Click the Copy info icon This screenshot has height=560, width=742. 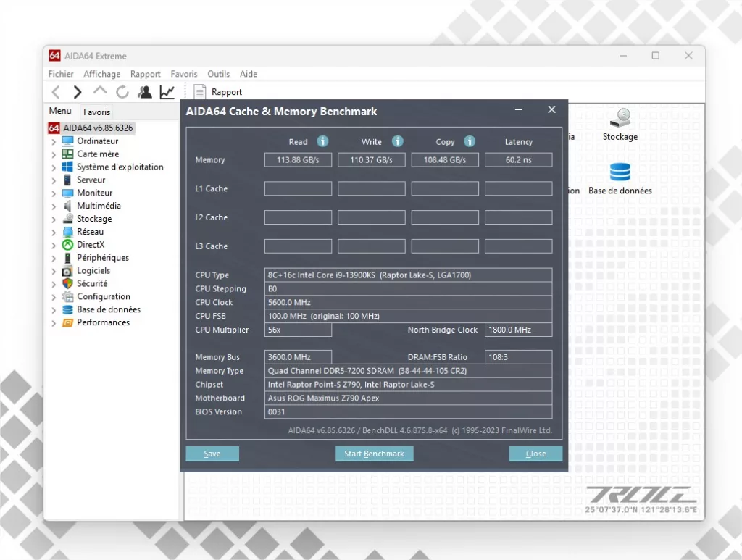point(470,141)
